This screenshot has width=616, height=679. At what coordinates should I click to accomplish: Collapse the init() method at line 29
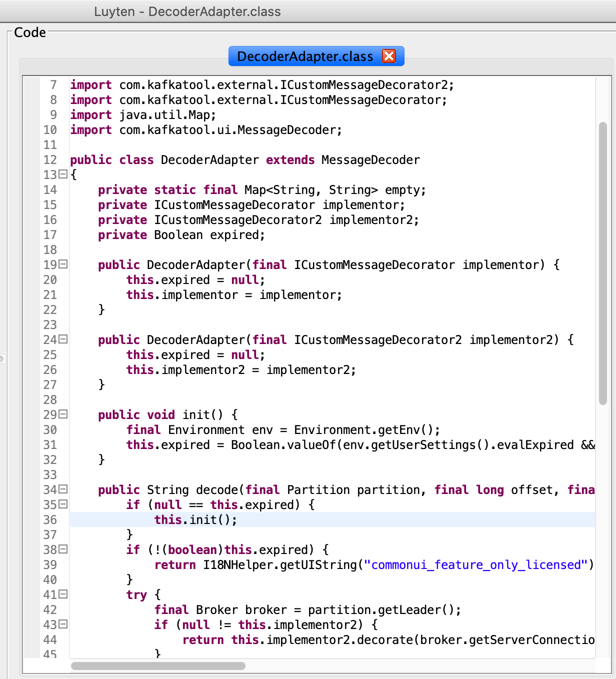[x=63, y=414]
